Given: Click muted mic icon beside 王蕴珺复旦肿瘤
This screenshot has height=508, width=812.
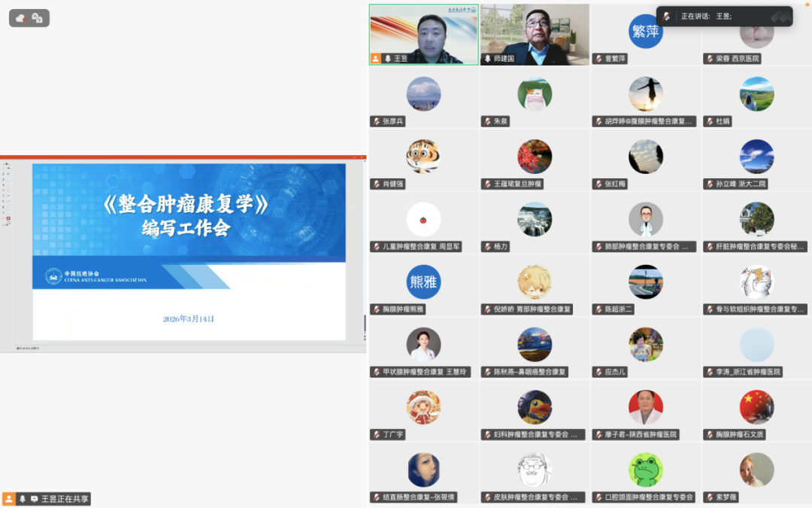Looking at the screenshot, I should click(488, 184).
